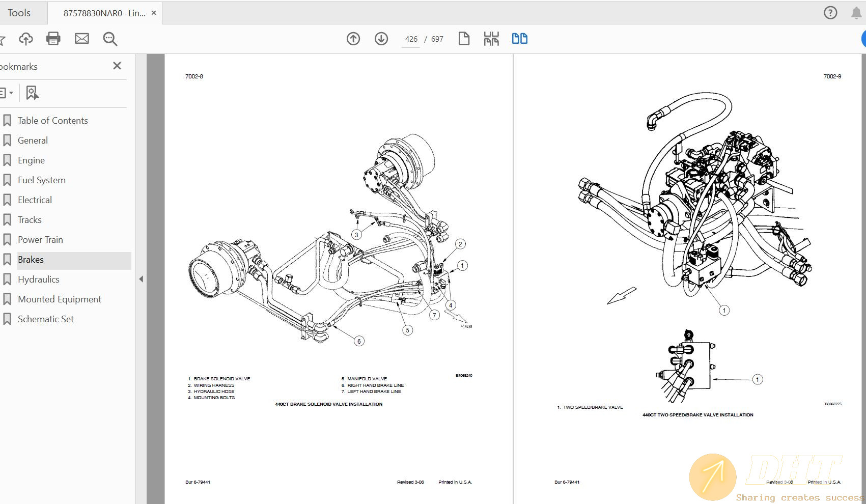Click the upload to cloud icon
Viewport: 866px width, 504px height.
coord(25,39)
